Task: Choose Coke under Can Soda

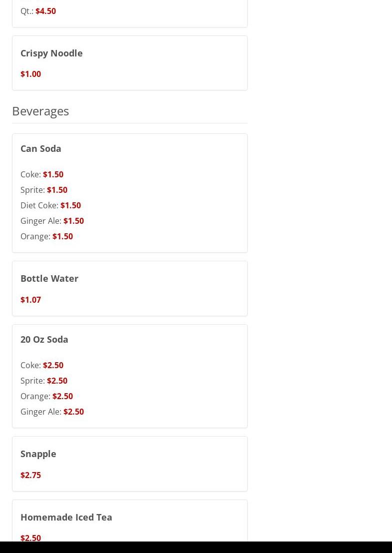Action: (42, 174)
